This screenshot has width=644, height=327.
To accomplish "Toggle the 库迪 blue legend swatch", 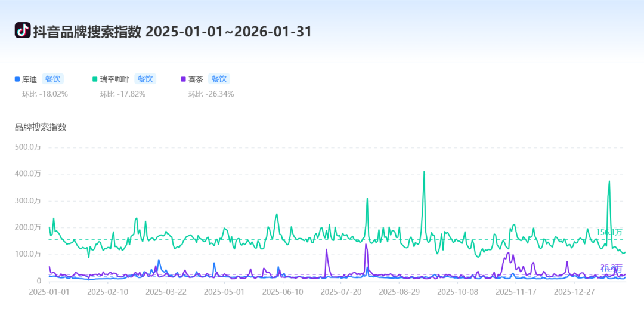I will [x=17, y=79].
